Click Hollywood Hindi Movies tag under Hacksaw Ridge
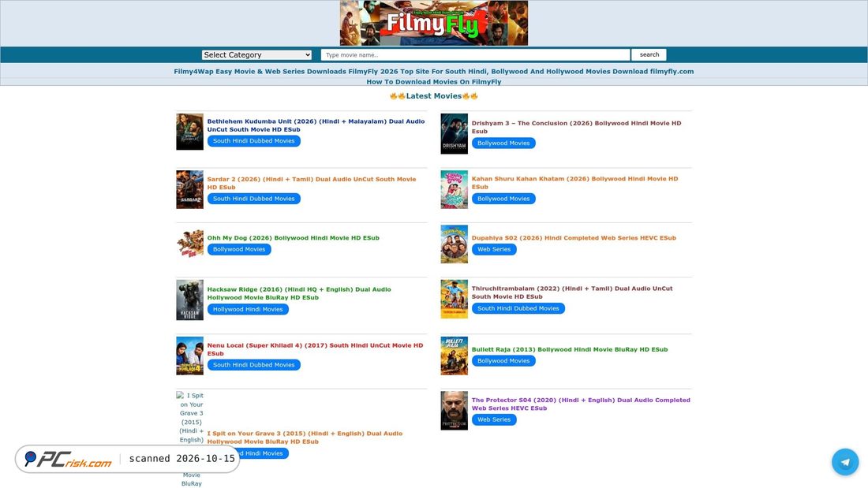 [248, 309]
